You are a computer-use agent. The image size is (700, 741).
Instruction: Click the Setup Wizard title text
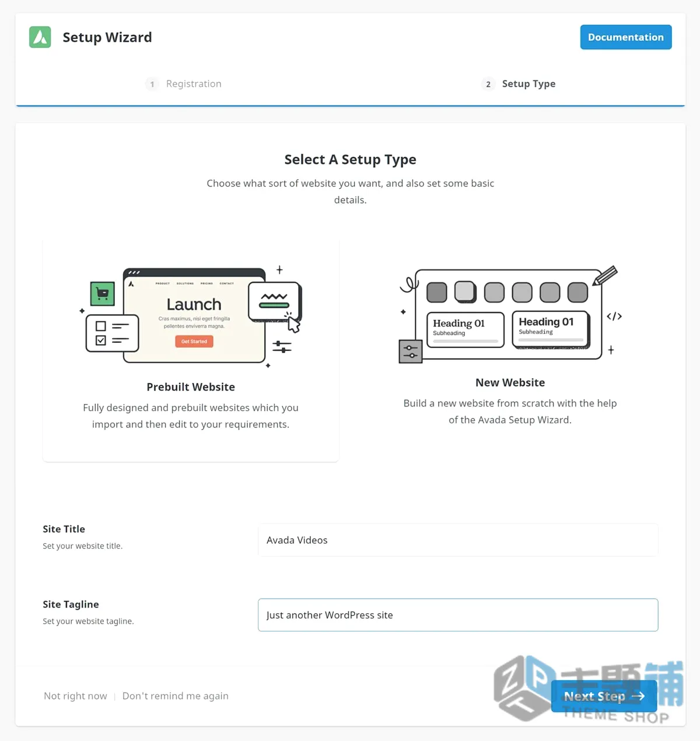[107, 37]
